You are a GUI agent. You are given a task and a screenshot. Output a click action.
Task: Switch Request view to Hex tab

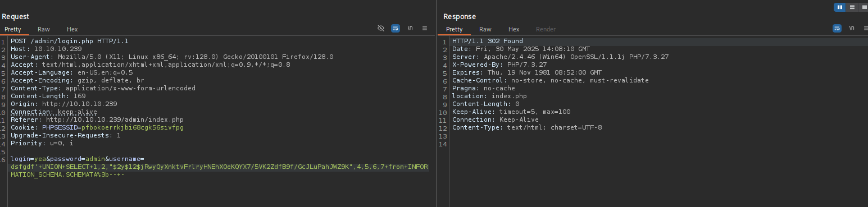coord(72,29)
